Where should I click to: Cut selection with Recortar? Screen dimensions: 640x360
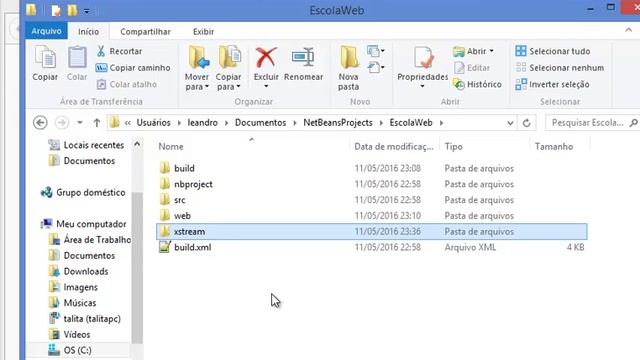point(119,51)
